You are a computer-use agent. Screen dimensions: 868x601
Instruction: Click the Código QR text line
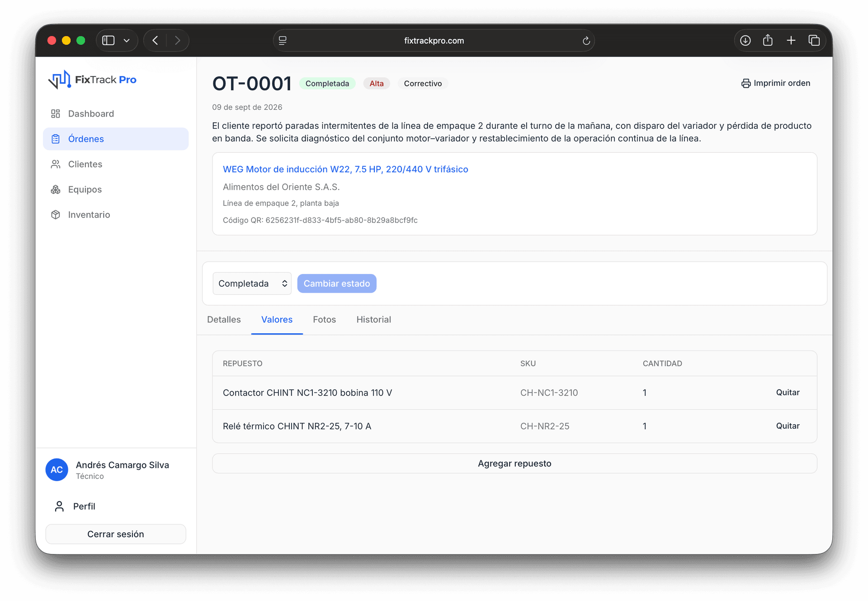click(320, 220)
